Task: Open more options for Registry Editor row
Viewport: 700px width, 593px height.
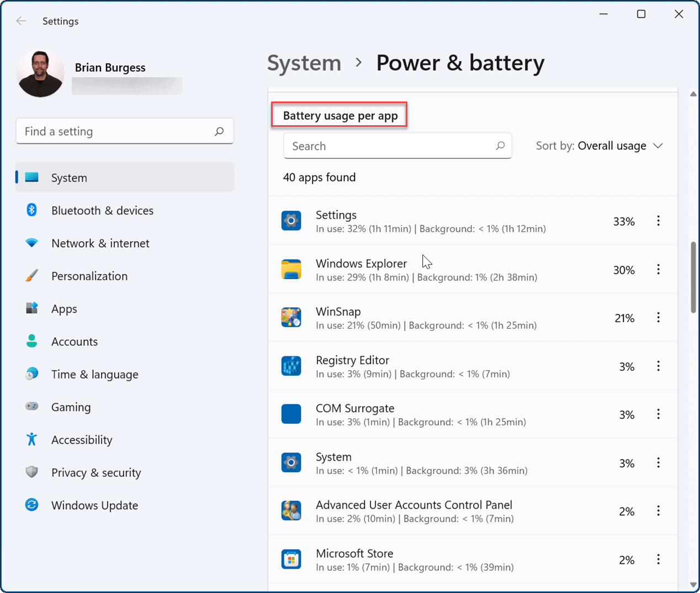Action: pyautogui.click(x=658, y=366)
